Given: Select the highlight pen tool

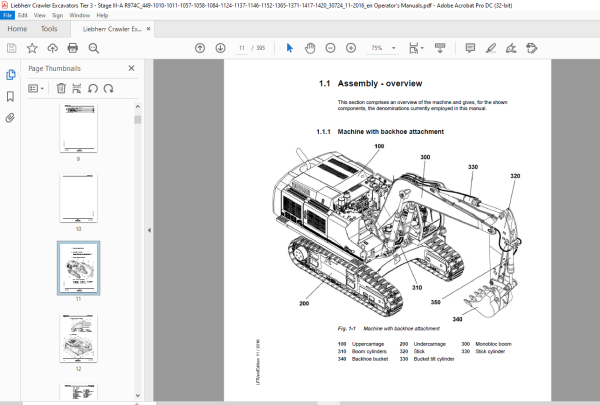Looking at the screenshot, I should 491,48.
